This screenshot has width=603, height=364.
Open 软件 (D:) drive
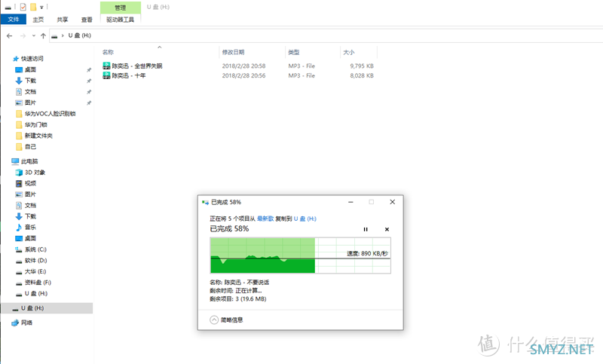point(35,260)
